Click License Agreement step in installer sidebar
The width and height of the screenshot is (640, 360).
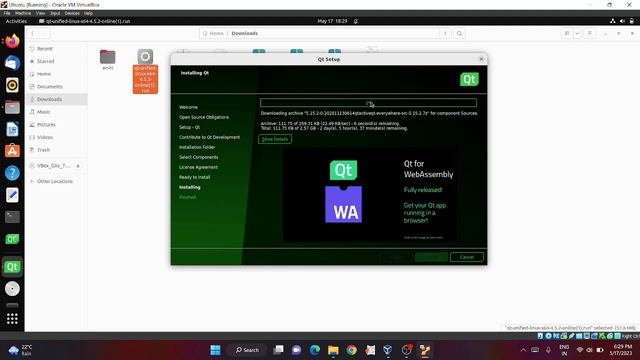point(198,167)
